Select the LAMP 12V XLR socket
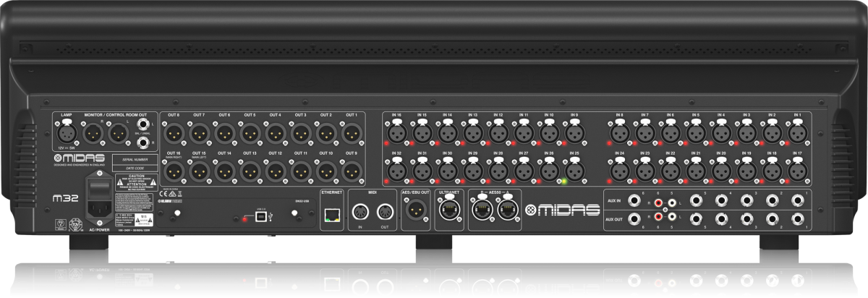 click(x=67, y=132)
